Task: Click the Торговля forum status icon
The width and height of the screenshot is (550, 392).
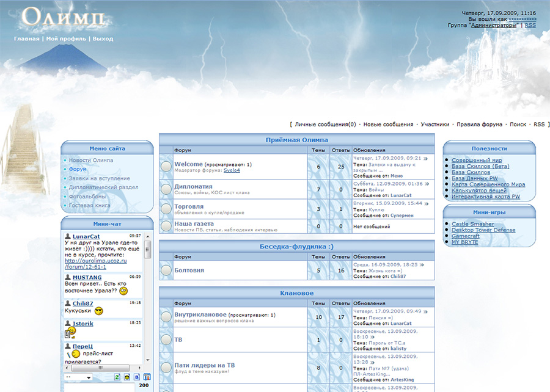Action: pyautogui.click(x=166, y=209)
